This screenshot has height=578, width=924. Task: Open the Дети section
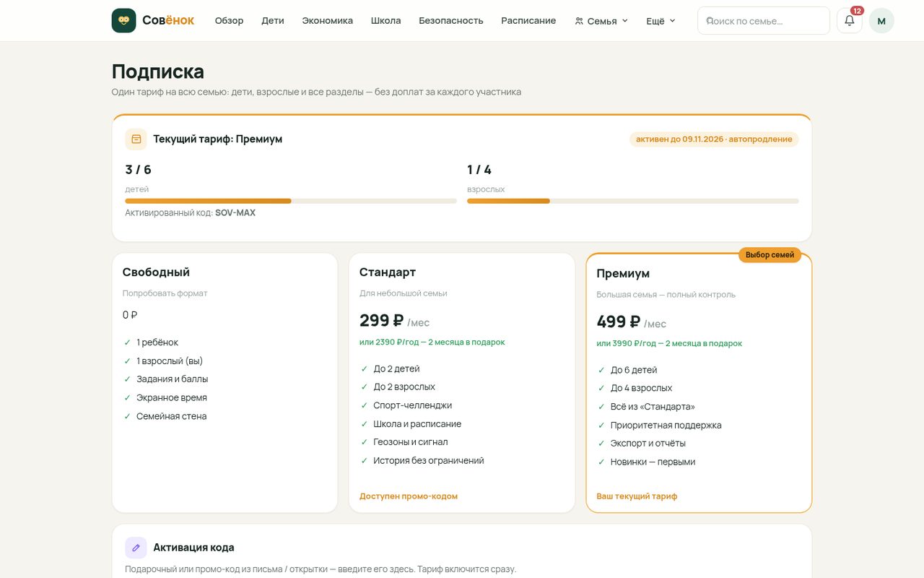[x=273, y=20]
